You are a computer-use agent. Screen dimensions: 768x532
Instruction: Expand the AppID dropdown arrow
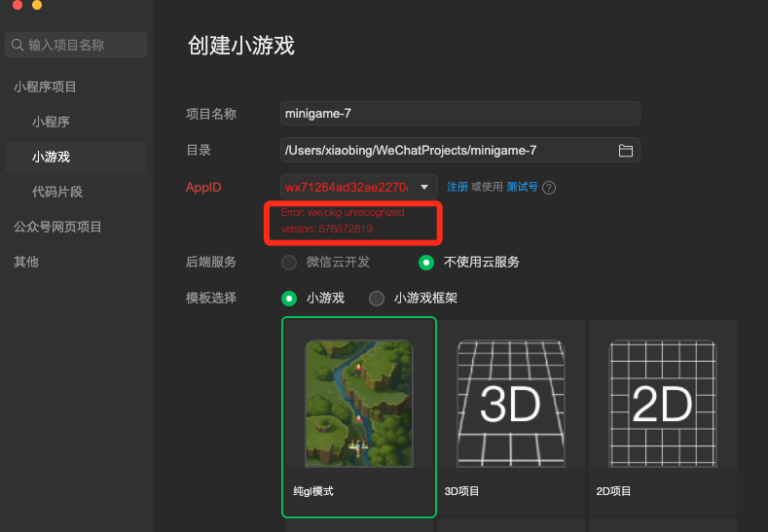click(424, 187)
